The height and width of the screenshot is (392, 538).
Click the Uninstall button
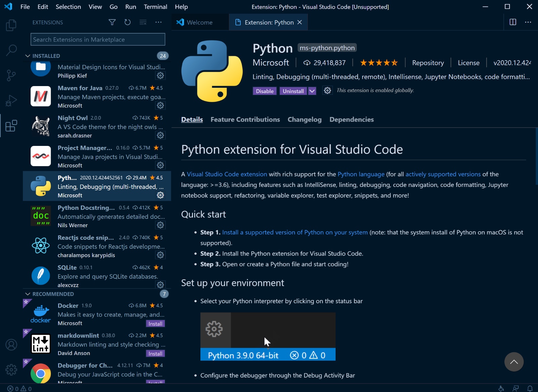click(x=293, y=91)
